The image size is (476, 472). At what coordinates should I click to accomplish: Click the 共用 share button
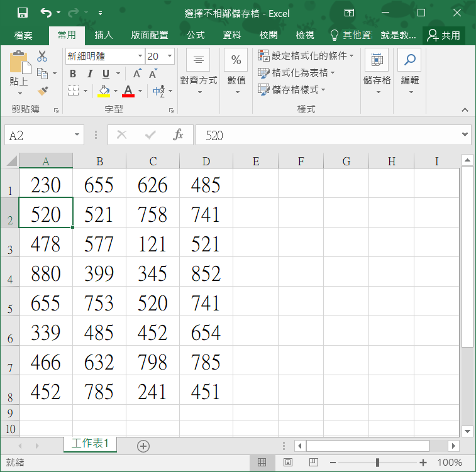click(x=444, y=35)
